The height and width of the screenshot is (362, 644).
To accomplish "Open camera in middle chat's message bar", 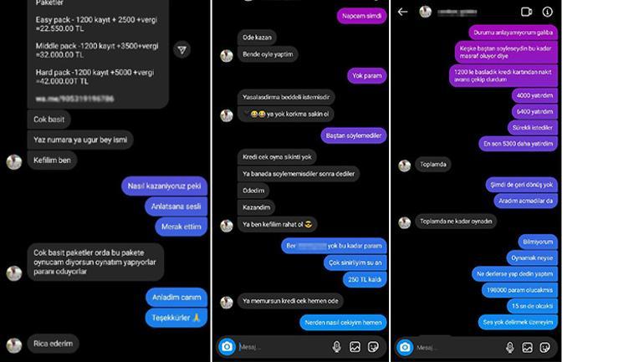I will click(227, 347).
